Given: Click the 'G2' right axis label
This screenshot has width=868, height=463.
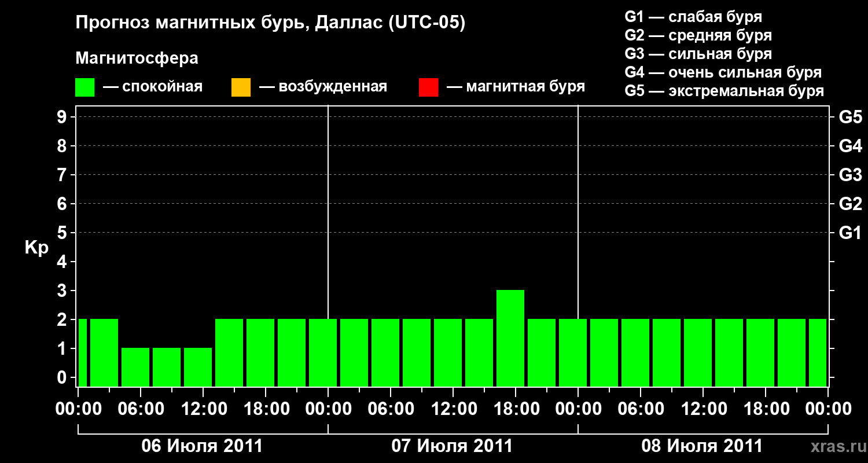Looking at the screenshot, I should (850, 204).
